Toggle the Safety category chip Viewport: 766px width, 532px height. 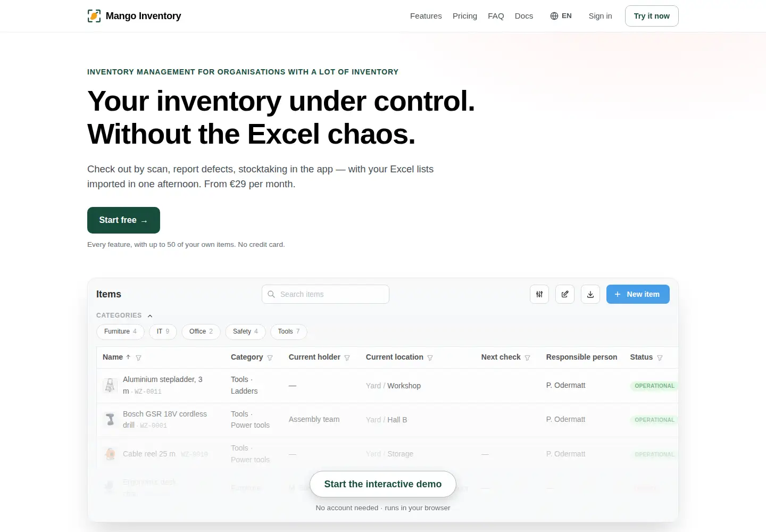(x=245, y=331)
